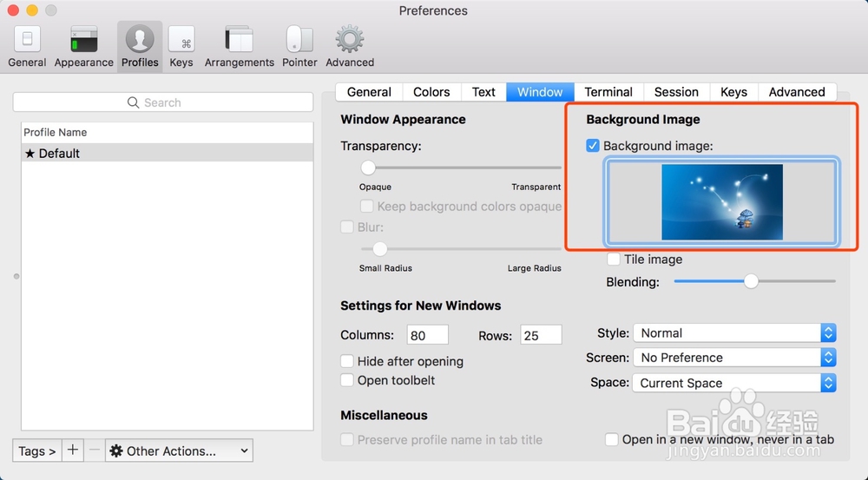Viewport: 868px width, 480px height.
Task: Click the minus button to remove profile
Action: [95, 450]
